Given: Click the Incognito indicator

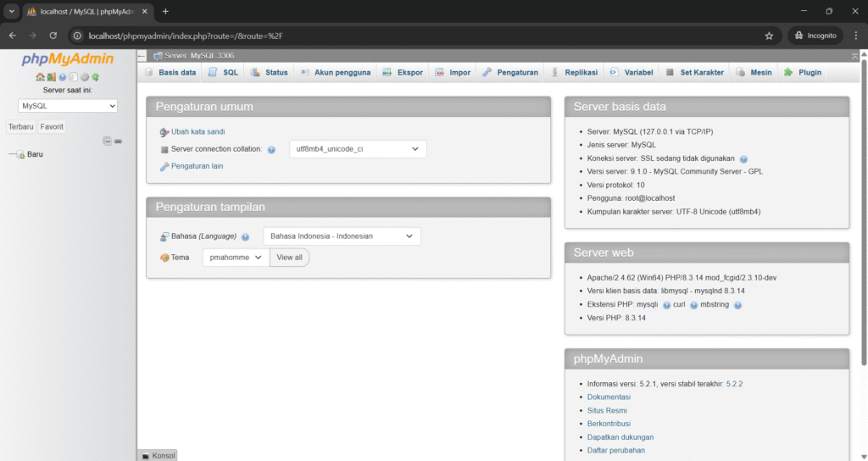Looking at the screenshot, I should (x=815, y=36).
